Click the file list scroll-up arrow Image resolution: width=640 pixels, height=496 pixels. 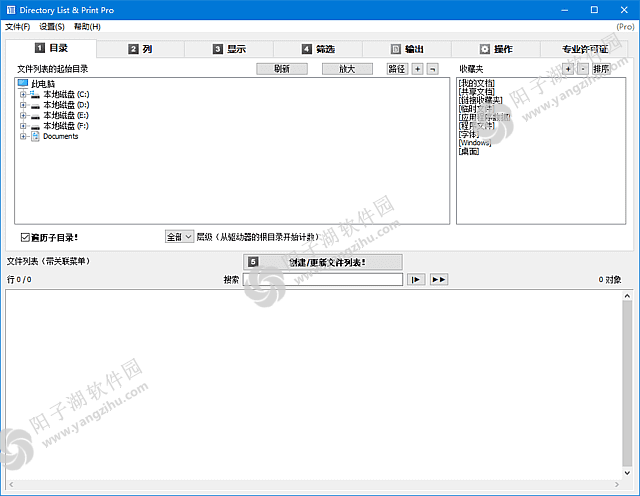(627, 296)
